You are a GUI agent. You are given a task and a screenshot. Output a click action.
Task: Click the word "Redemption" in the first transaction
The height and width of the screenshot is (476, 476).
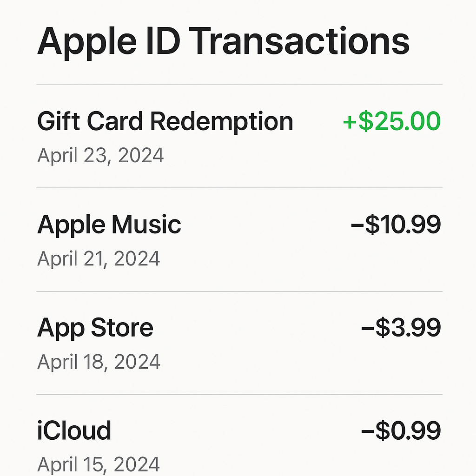(x=221, y=122)
